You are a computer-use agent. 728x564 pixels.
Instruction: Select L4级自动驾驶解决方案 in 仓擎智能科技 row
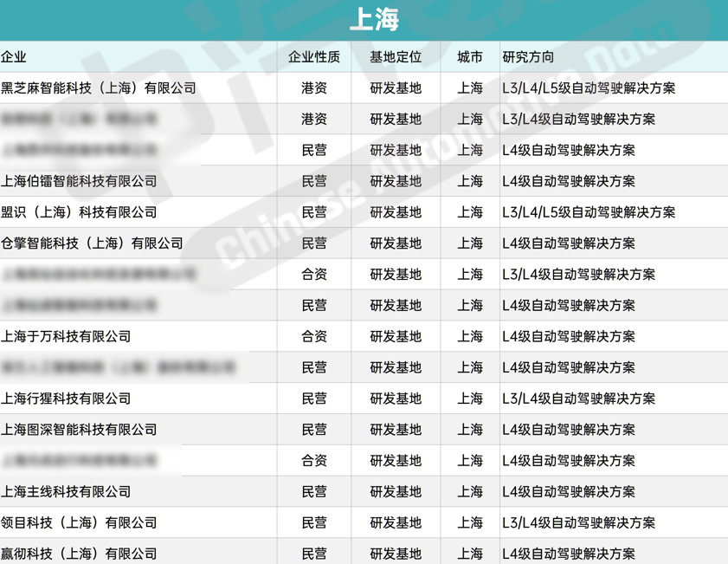coord(569,243)
